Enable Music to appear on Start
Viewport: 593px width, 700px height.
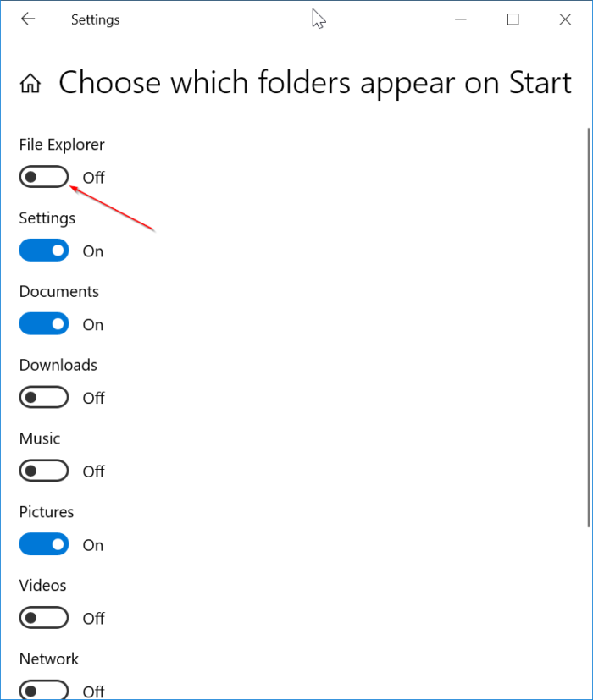43,471
